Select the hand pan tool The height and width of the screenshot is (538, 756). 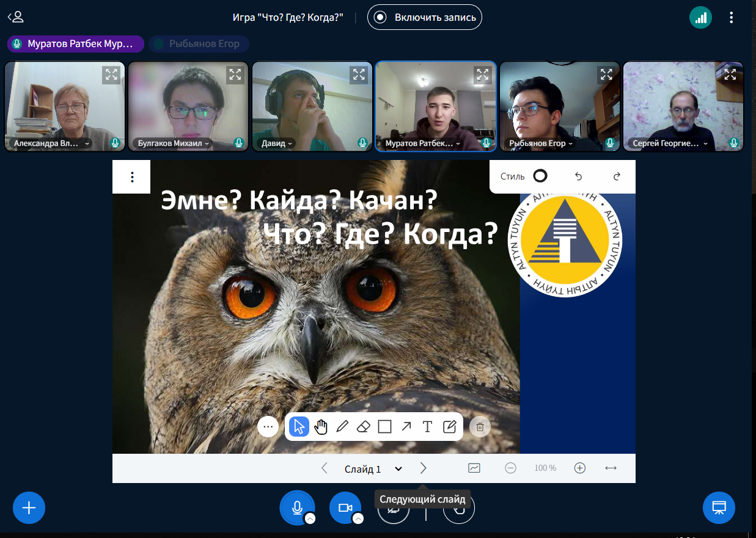[x=321, y=426]
